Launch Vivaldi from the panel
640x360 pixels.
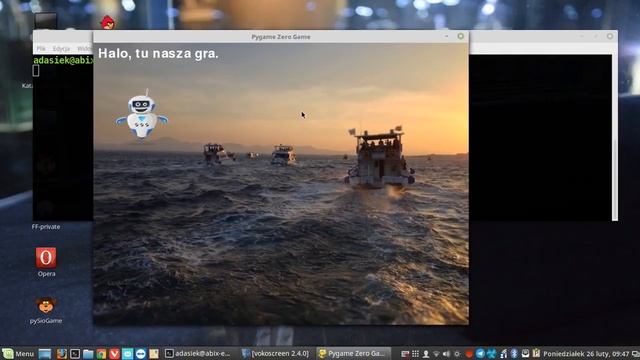coord(114,353)
